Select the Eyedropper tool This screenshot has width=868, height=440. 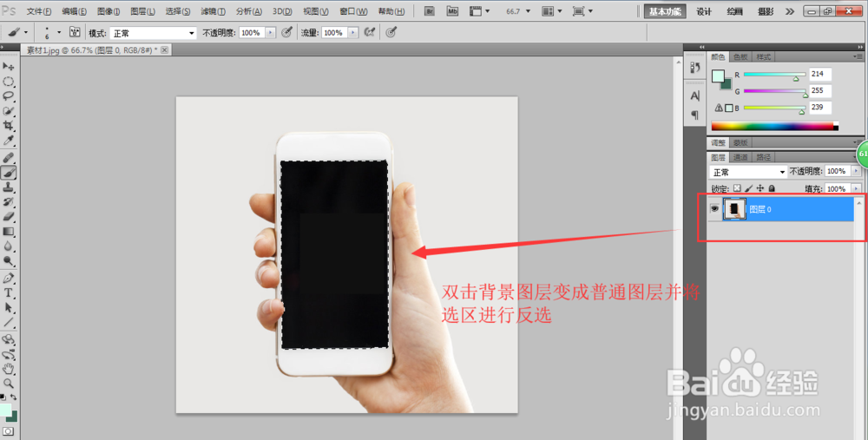click(x=9, y=140)
